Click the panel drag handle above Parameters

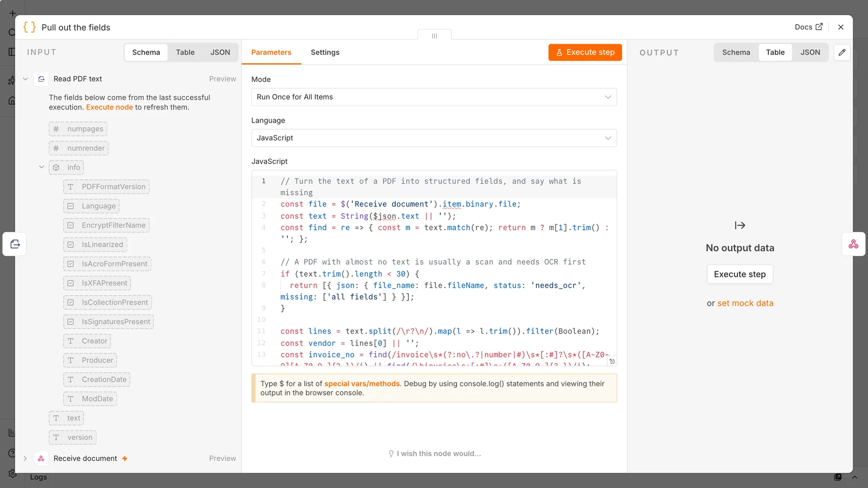[x=434, y=35]
